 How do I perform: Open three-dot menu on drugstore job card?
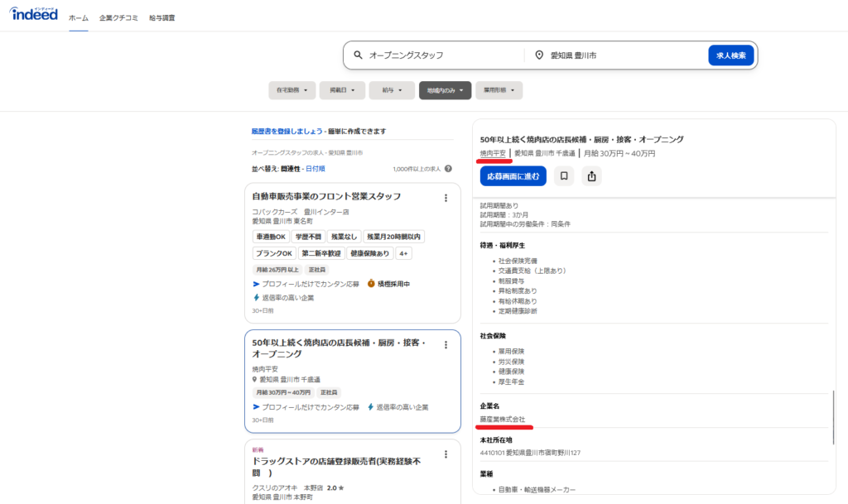tap(446, 454)
